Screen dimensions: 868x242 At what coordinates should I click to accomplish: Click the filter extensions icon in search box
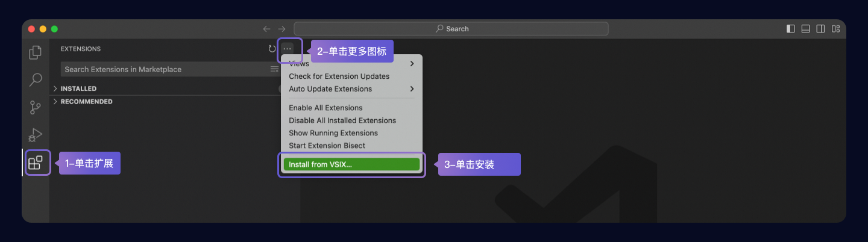(274, 69)
